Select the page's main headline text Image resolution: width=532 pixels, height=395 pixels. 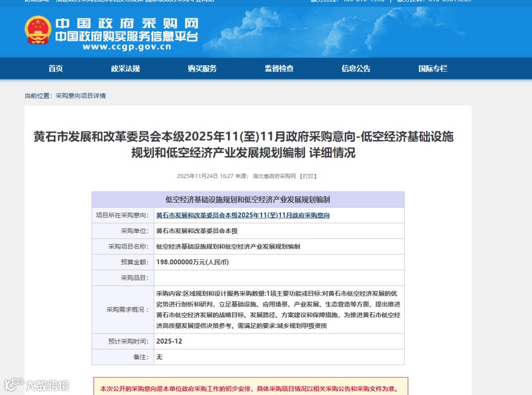coord(244,144)
